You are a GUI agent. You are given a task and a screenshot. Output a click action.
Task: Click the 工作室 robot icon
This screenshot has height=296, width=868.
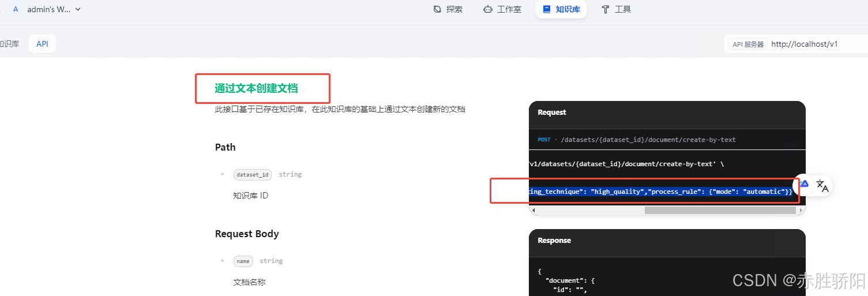coord(488,9)
